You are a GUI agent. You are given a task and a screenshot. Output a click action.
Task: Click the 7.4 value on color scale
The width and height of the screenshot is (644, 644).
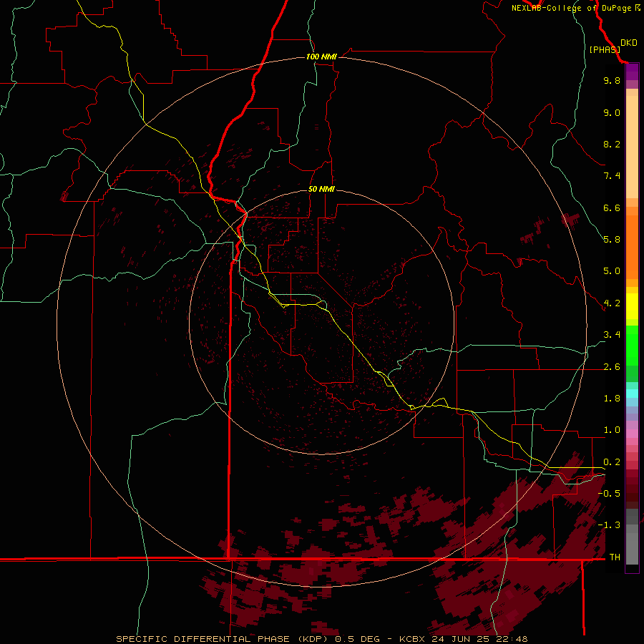(612, 176)
